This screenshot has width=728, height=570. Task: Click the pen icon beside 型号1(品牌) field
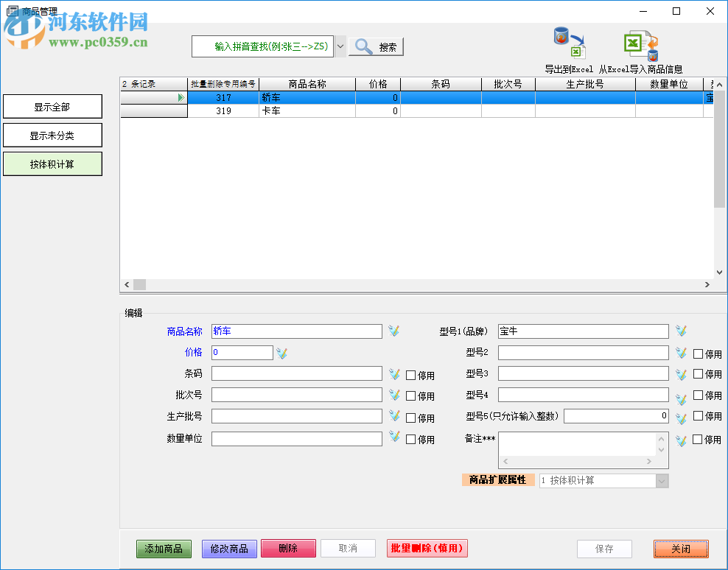(680, 331)
